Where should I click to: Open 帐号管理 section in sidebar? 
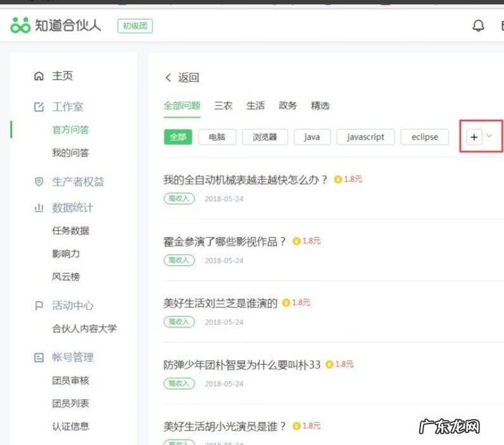[73, 357]
